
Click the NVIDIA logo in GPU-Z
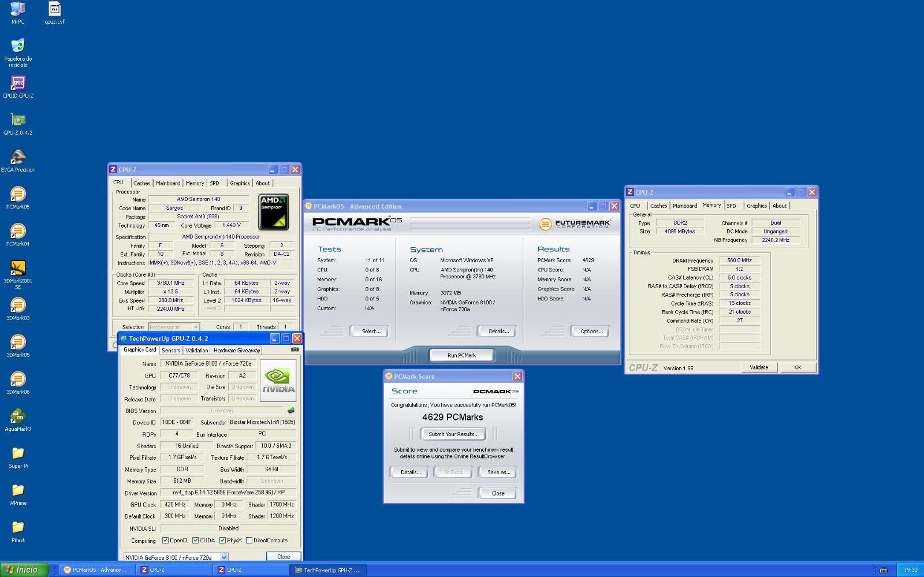pos(278,381)
